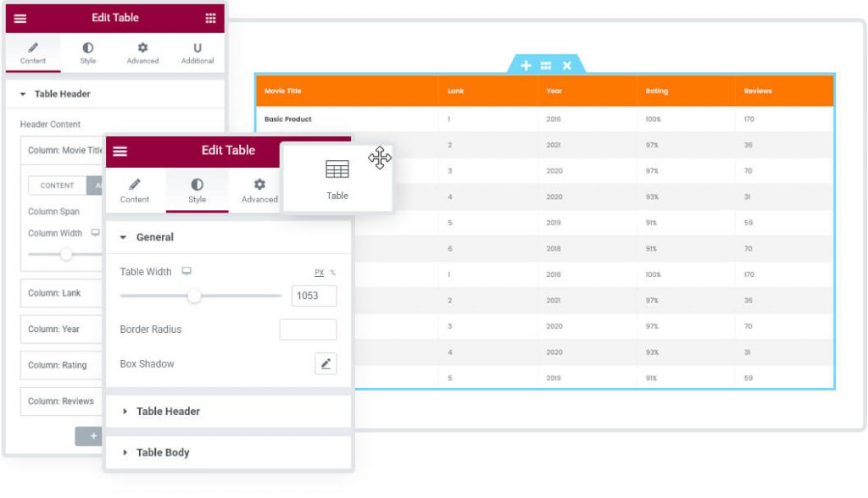
Task: Collapse the General section
Action: point(228,237)
